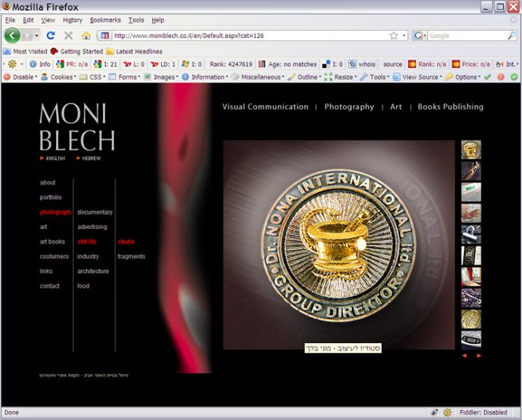Open the Google index I: 21 item
This screenshot has height=420, width=522.
pyautogui.click(x=106, y=64)
